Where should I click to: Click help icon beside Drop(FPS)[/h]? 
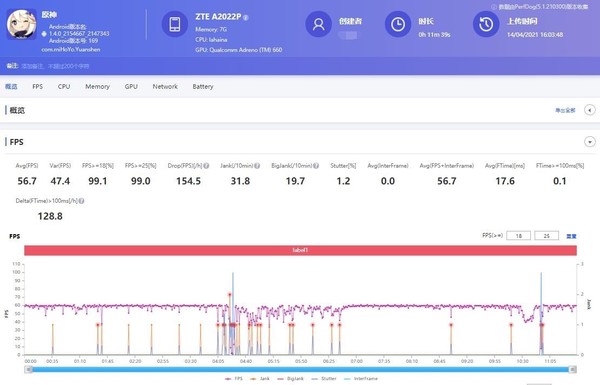pyautogui.click(x=206, y=166)
